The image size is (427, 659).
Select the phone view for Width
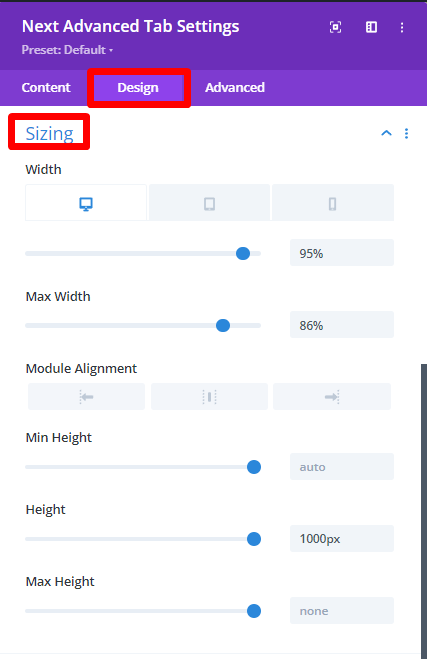332,203
